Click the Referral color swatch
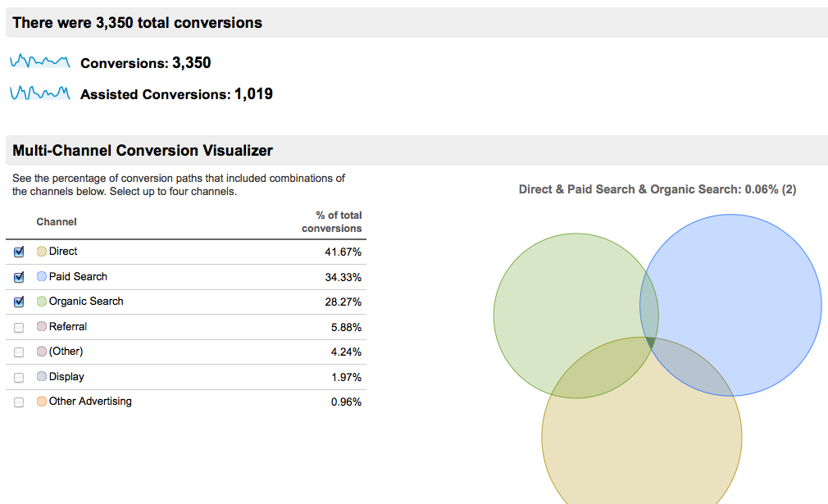828x504 pixels. pyautogui.click(x=42, y=326)
